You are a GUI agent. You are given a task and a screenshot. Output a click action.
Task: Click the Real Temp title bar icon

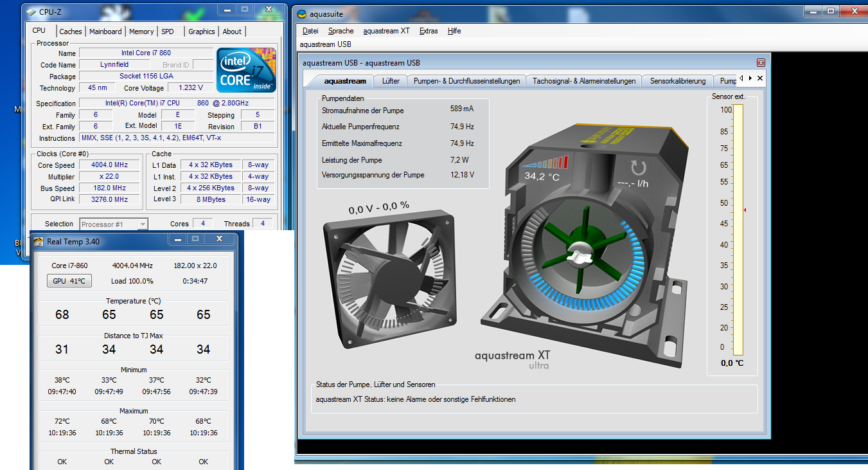click(39, 241)
